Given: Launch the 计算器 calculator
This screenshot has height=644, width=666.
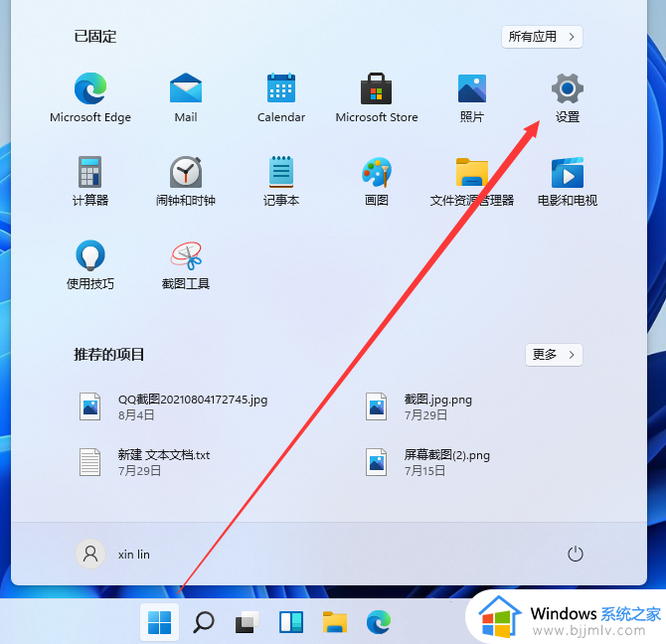Looking at the screenshot, I should point(90,181).
